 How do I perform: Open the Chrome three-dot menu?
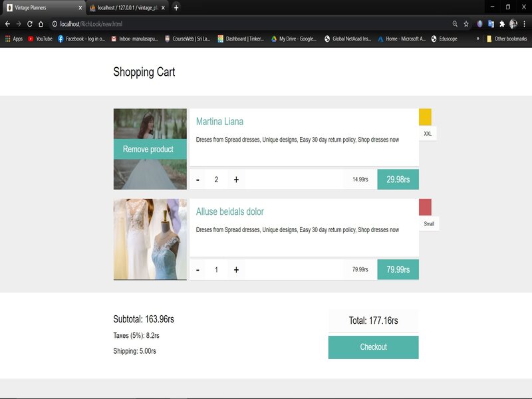[524, 24]
